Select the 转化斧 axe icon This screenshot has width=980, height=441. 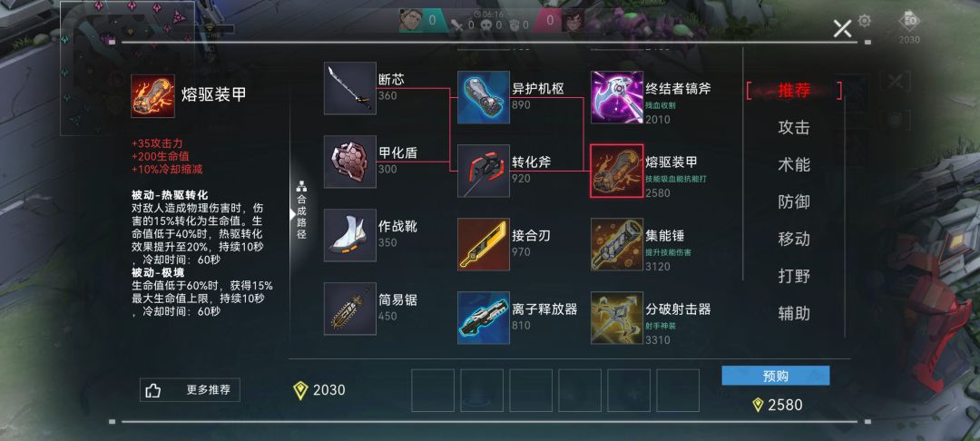click(x=483, y=171)
